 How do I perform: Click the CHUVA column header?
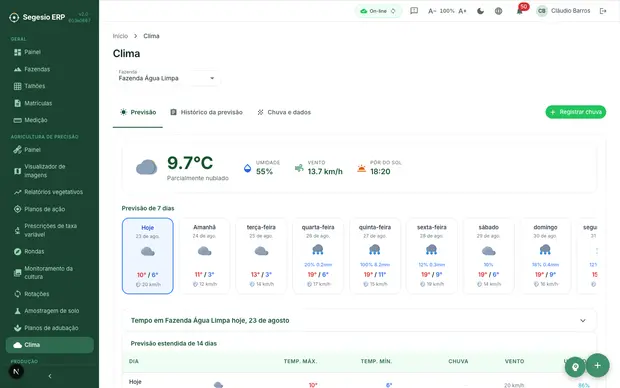(x=458, y=362)
